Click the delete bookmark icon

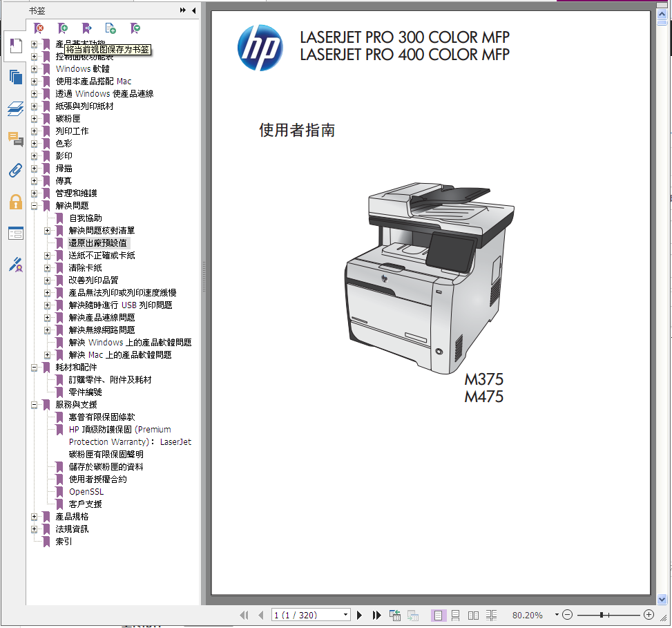39,28
